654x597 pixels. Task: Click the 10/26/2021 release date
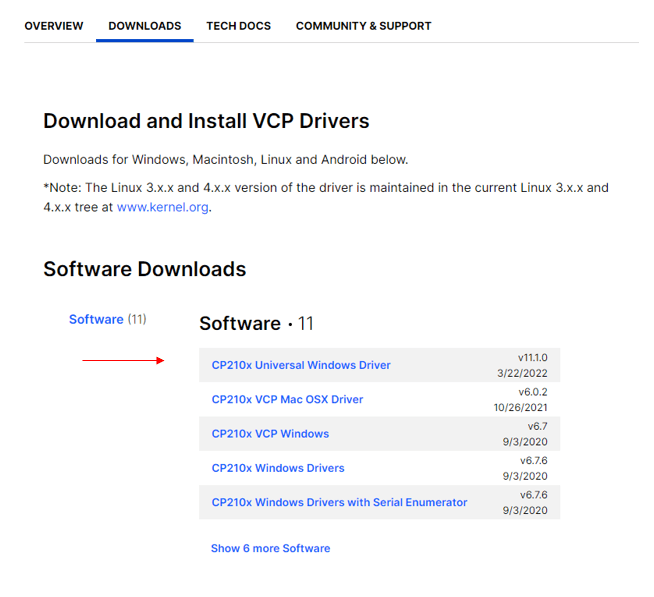[520, 408]
